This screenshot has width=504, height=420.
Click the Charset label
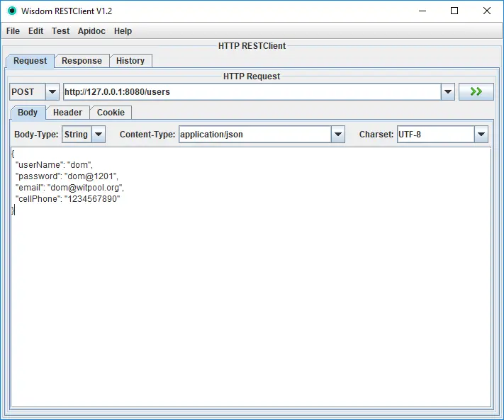pyautogui.click(x=376, y=135)
